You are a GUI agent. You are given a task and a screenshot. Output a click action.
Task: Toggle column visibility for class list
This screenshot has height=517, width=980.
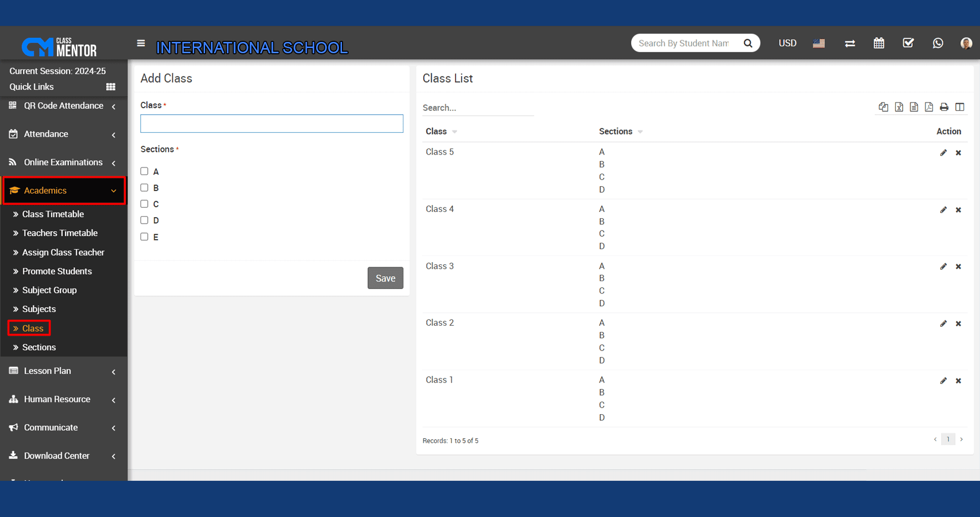(x=960, y=107)
